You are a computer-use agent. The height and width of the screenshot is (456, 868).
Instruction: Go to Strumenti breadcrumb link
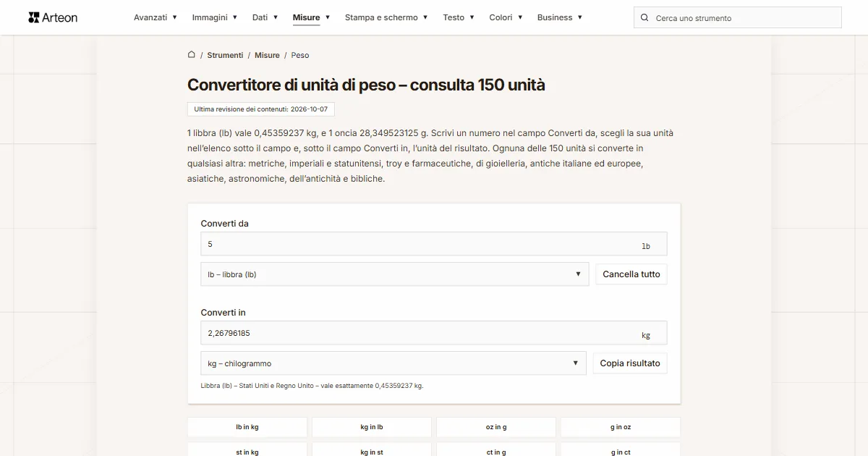click(225, 55)
